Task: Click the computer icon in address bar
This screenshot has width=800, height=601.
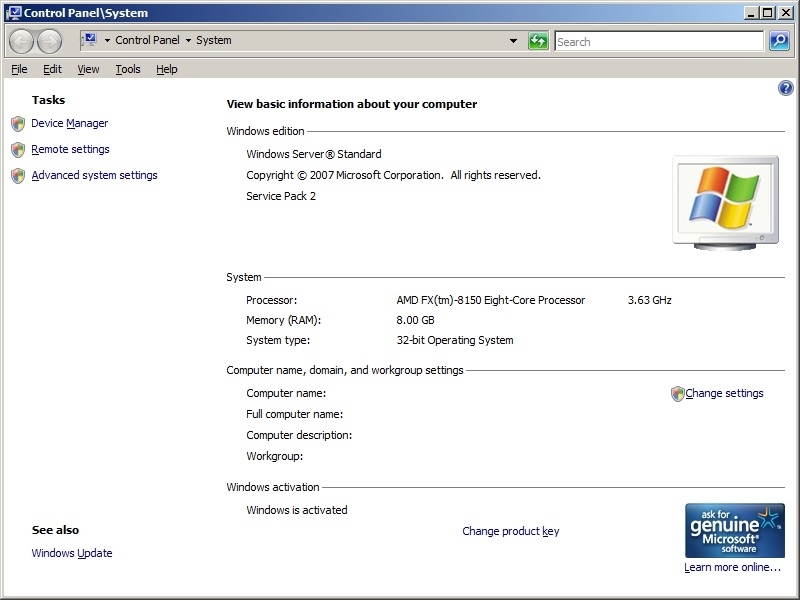Action: coord(90,40)
